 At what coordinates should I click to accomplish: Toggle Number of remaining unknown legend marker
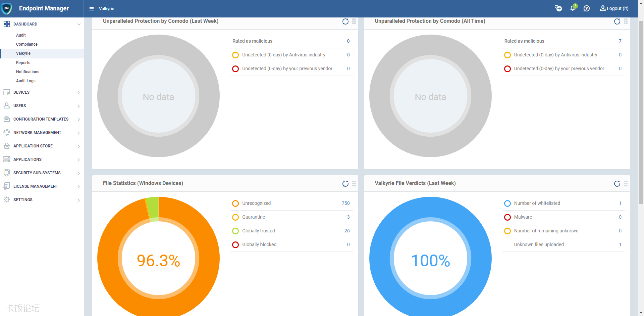coord(507,231)
